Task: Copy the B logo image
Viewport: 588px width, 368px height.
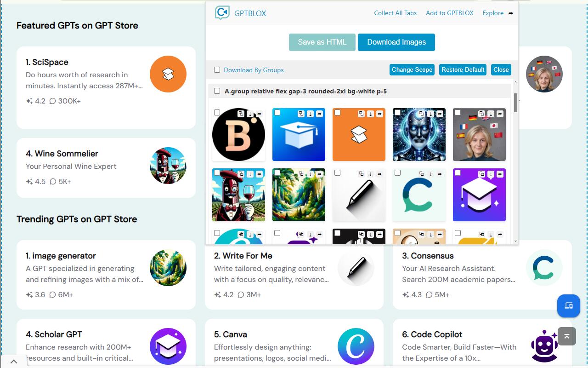Action: pyautogui.click(x=241, y=114)
